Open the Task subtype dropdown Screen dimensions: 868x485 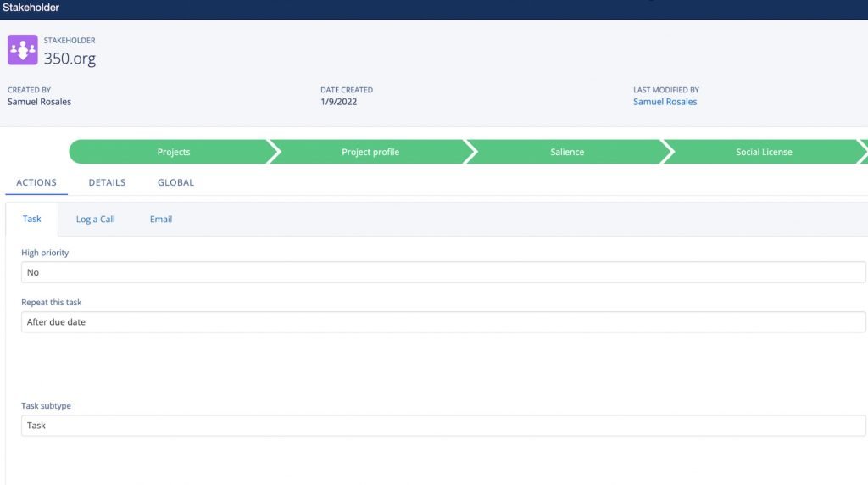(443, 426)
